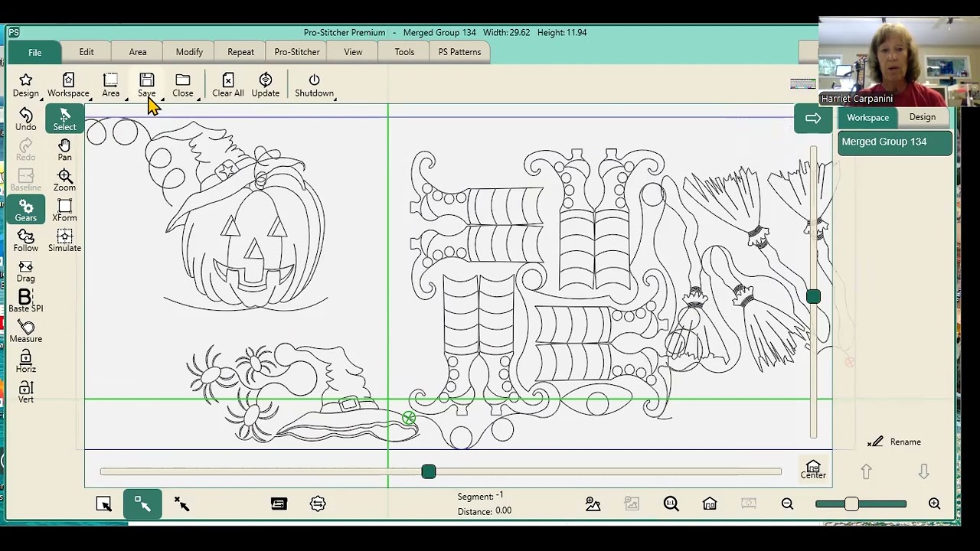Click the add background image icon
This screenshot has height=551, width=980.
[x=593, y=504]
